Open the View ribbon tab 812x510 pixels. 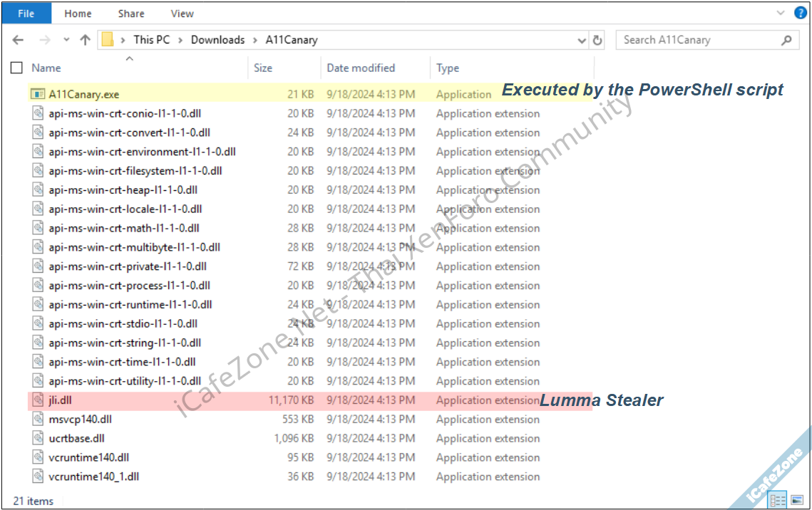pyautogui.click(x=182, y=14)
